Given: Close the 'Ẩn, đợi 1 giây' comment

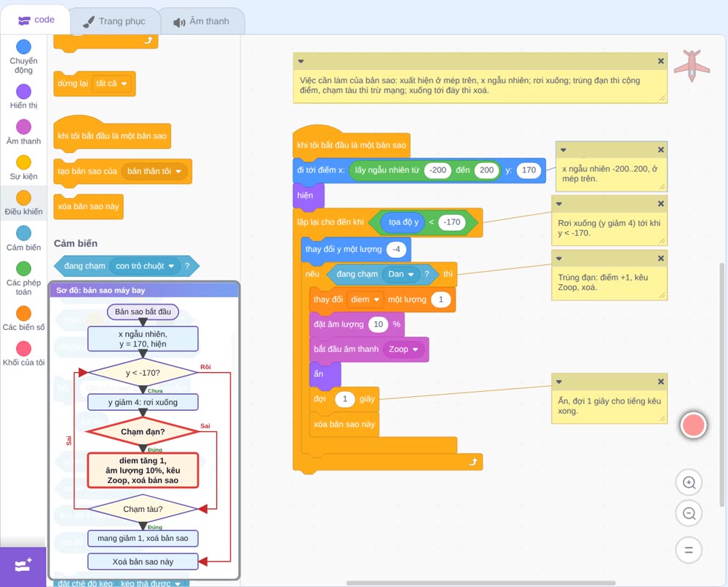Looking at the screenshot, I should point(661,382).
